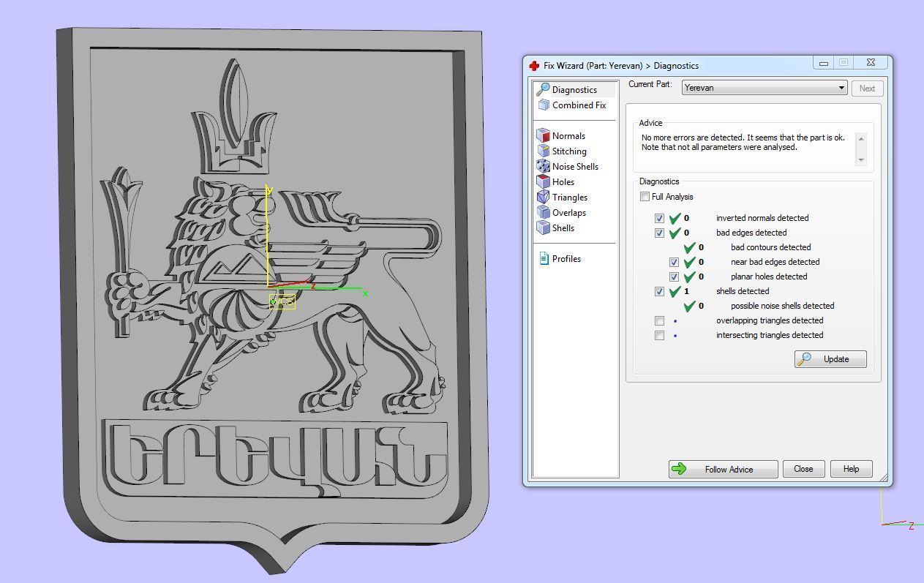Image resolution: width=924 pixels, height=583 pixels.
Task: Close the Fix Wizard with title bar X
Action: point(871,63)
